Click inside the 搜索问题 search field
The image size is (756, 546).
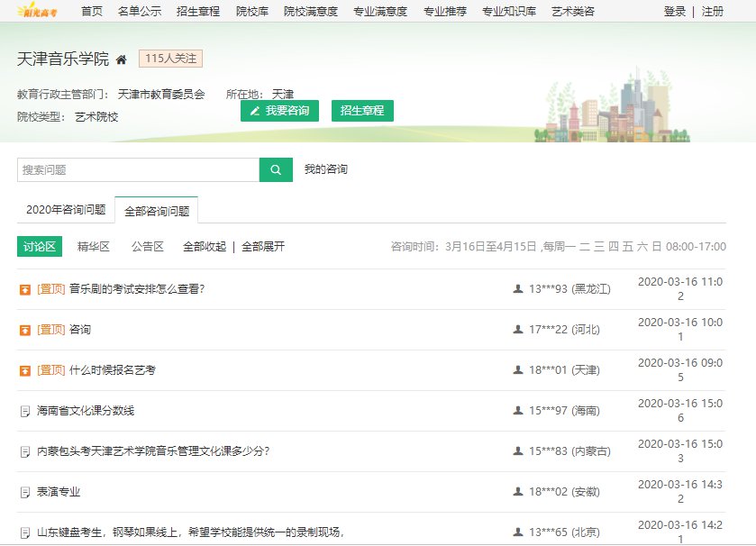pos(138,169)
